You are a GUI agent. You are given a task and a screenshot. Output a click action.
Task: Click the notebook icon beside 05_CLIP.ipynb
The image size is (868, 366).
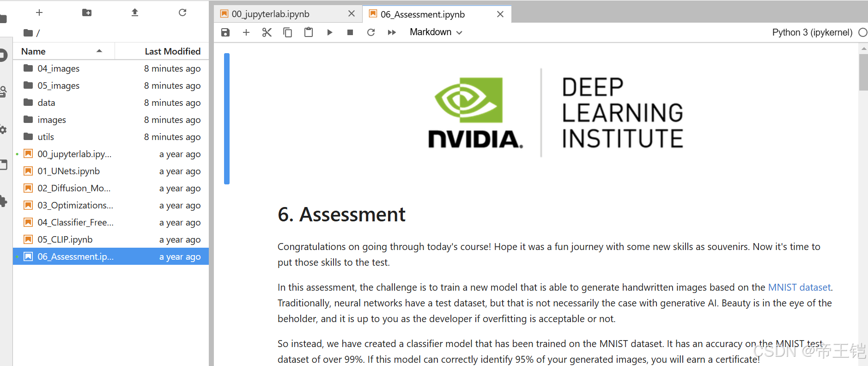coord(28,239)
